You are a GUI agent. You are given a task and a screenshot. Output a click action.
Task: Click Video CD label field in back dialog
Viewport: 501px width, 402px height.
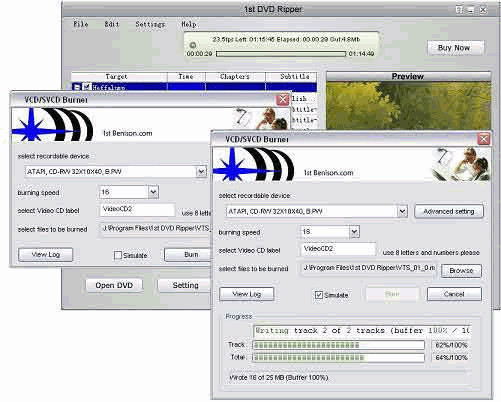point(137,210)
